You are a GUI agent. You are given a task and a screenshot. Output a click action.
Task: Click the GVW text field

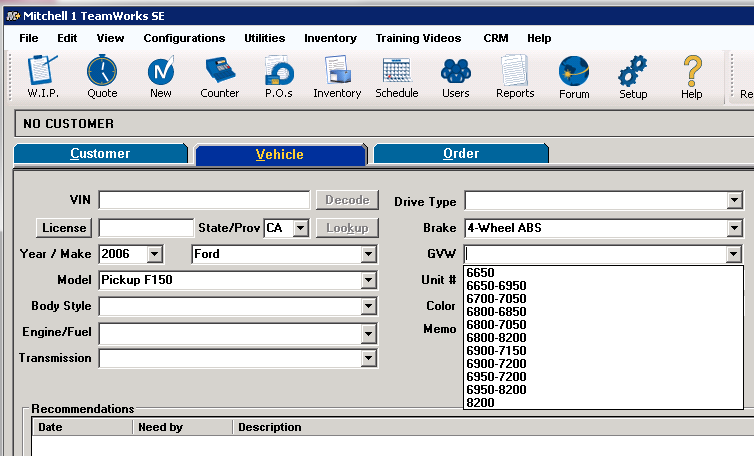(595, 254)
